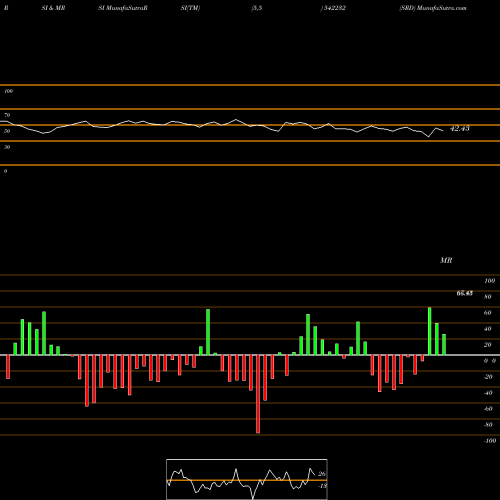Click the last green bar in MR histogram
The width and height of the screenshot is (500, 500).
click(x=444, y=345)
